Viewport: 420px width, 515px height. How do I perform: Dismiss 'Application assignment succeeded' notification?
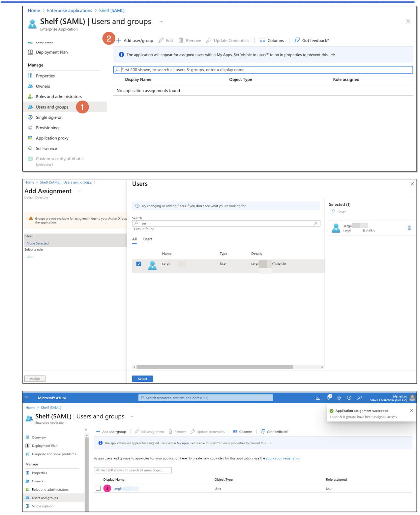coord(411,410)
